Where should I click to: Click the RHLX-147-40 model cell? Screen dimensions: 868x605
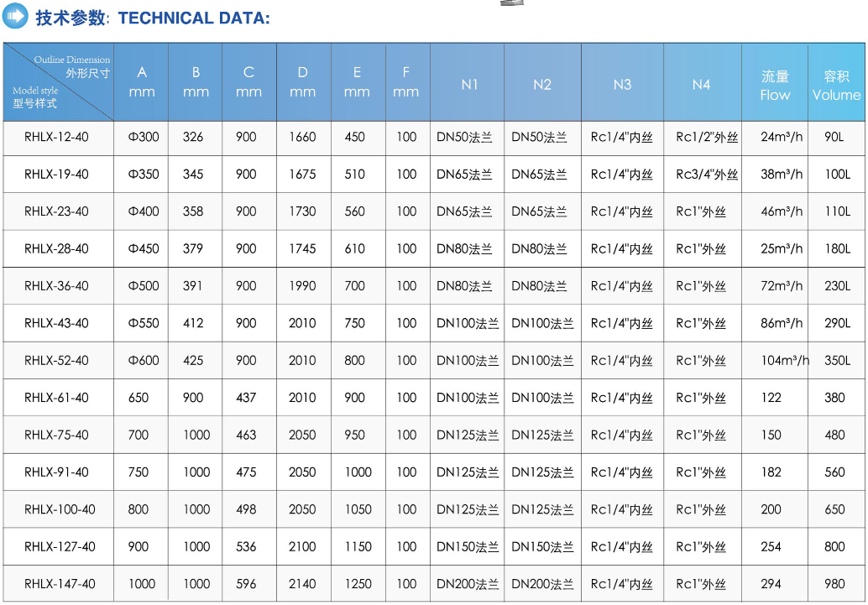pos(60,583)
